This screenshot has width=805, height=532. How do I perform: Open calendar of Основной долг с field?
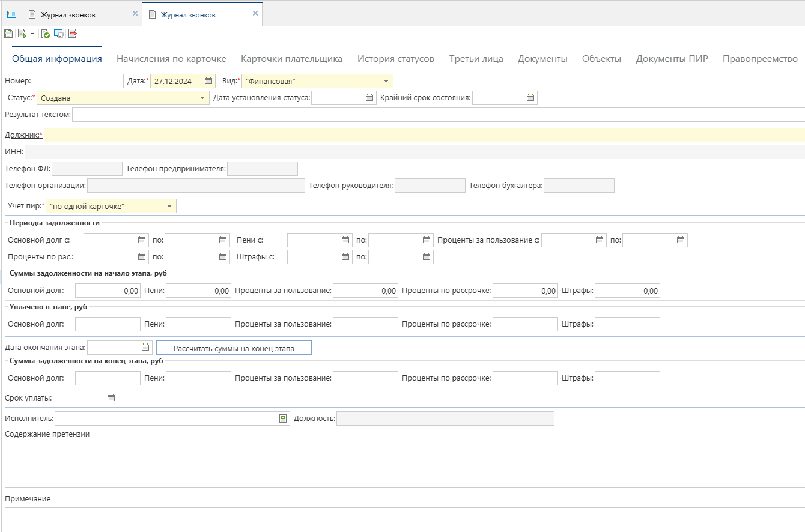pyautogui.click(x=142, y=240)
